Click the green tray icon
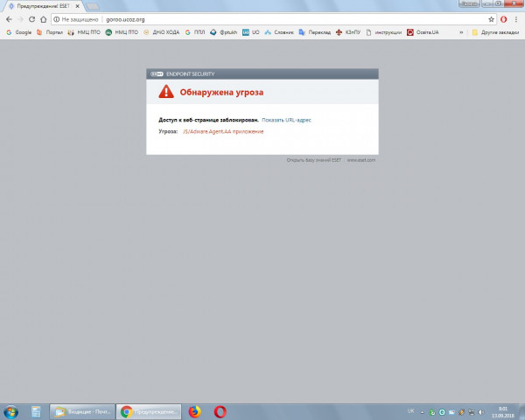 432,412
